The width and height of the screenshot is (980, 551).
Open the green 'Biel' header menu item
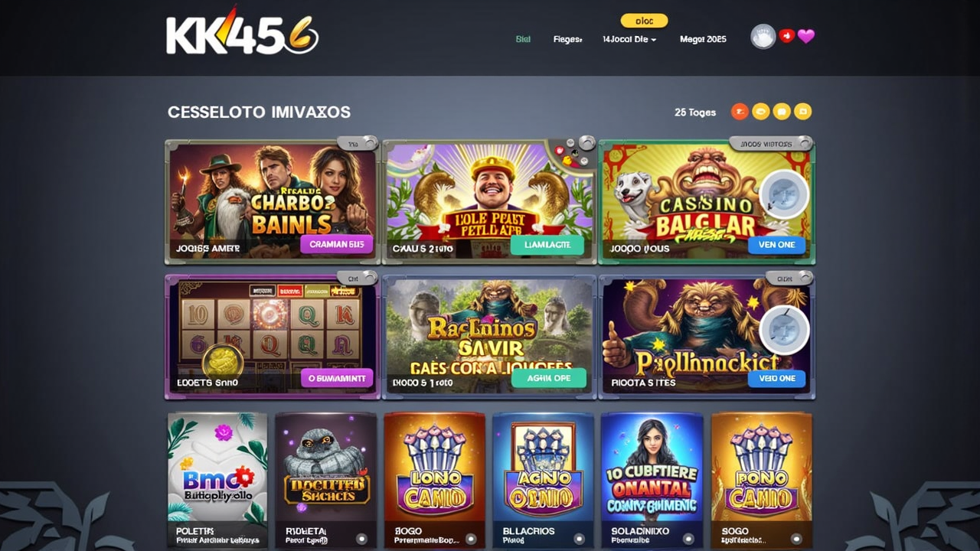523,39
